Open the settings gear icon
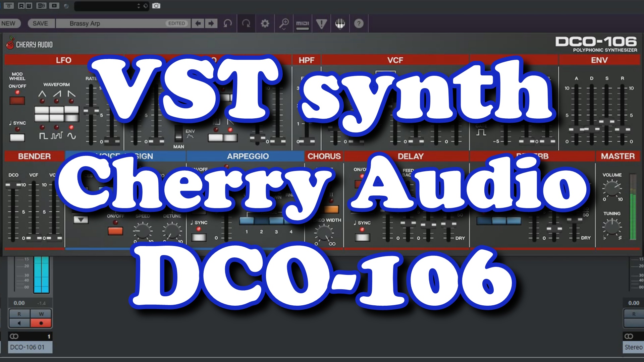This screenshot has height=362, width=644. click(x=265, y=23)
